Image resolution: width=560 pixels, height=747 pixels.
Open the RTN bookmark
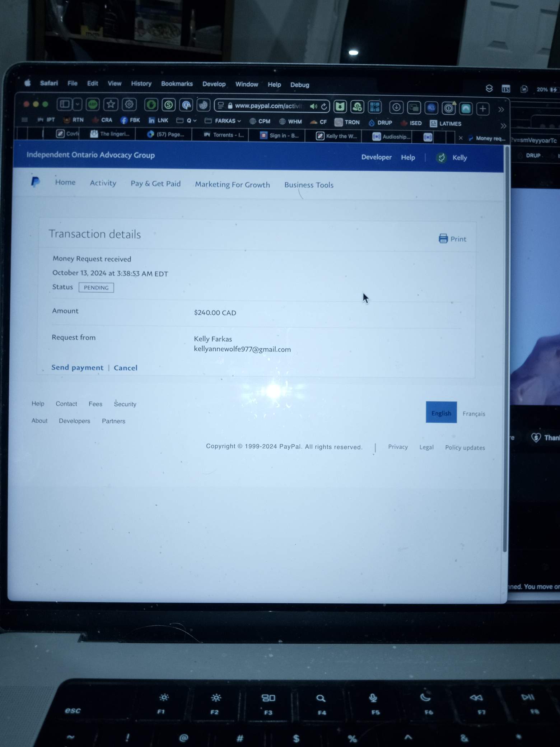pos(73,120)
